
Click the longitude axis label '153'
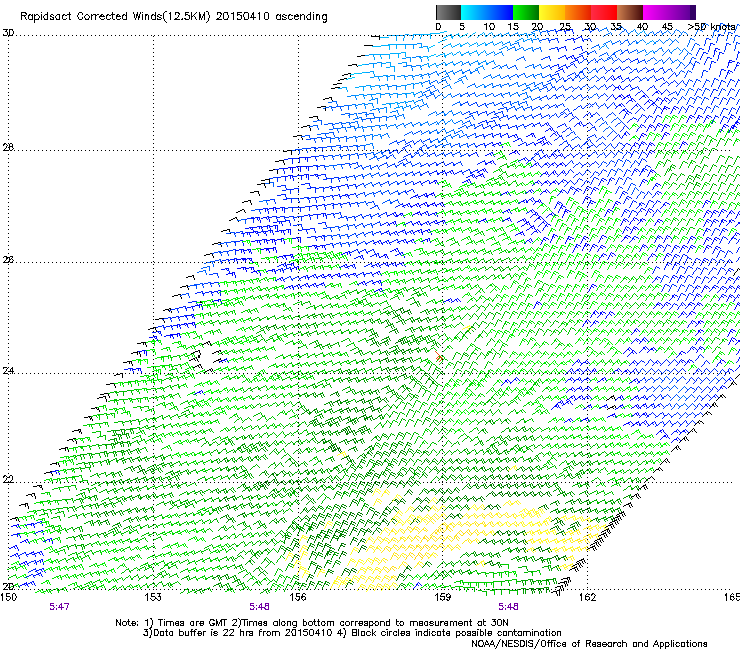(x=153, y=598)
